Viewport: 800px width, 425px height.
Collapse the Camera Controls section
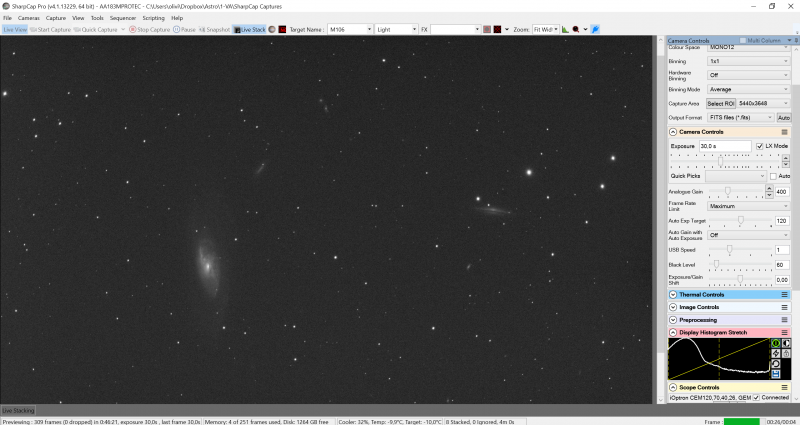[x=673, y=132]
